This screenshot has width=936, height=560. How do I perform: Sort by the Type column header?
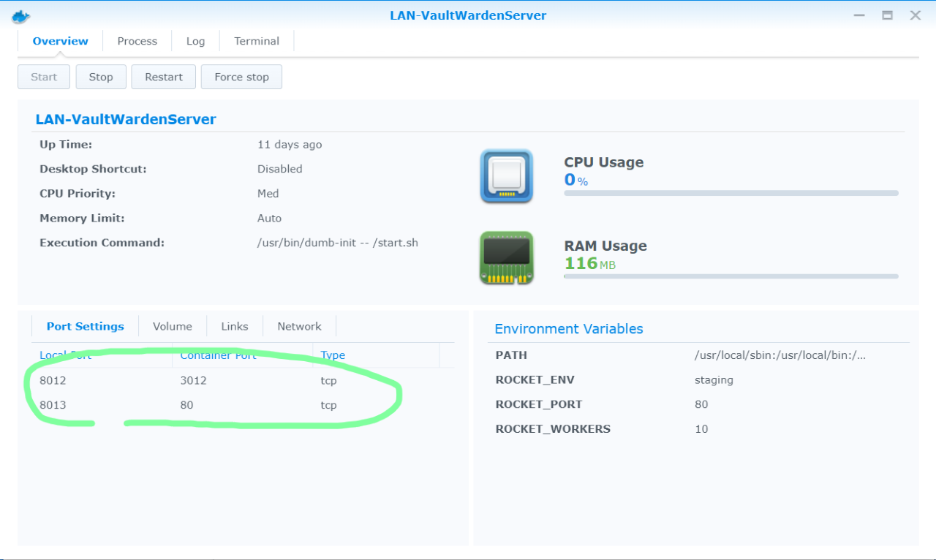(333, 355)
